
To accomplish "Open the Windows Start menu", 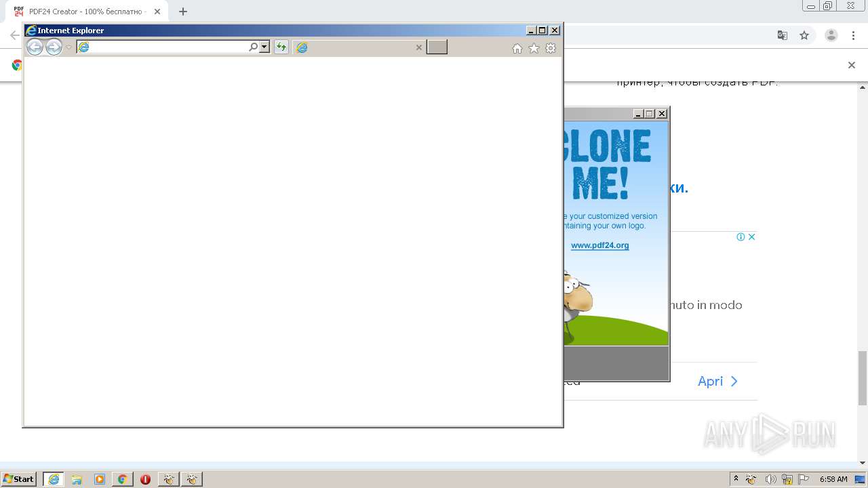I will [x=18, y=479].
